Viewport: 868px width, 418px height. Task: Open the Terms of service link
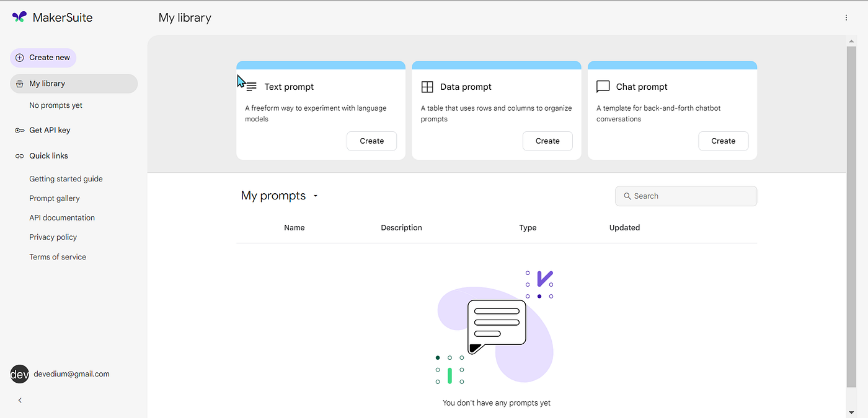tap(58, 257)
